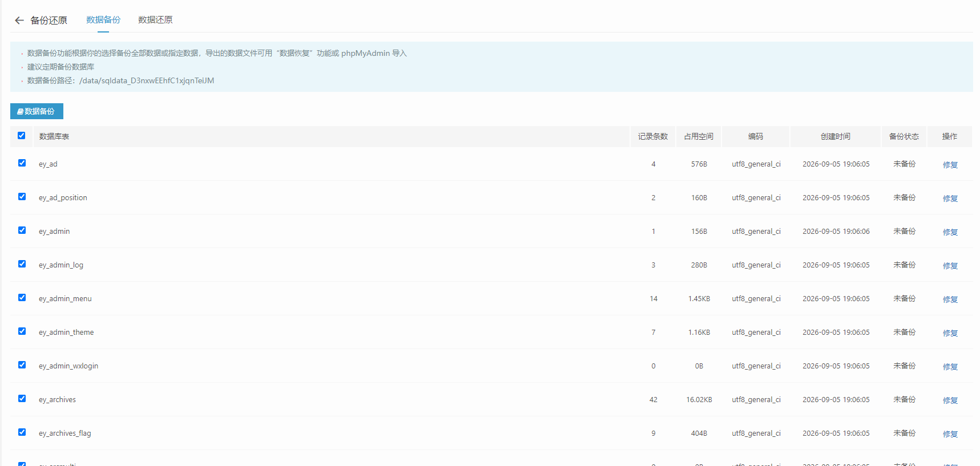Select the ey_ad_position table name
Viewport: 980px width, 466px height.
tap(63, 198)
